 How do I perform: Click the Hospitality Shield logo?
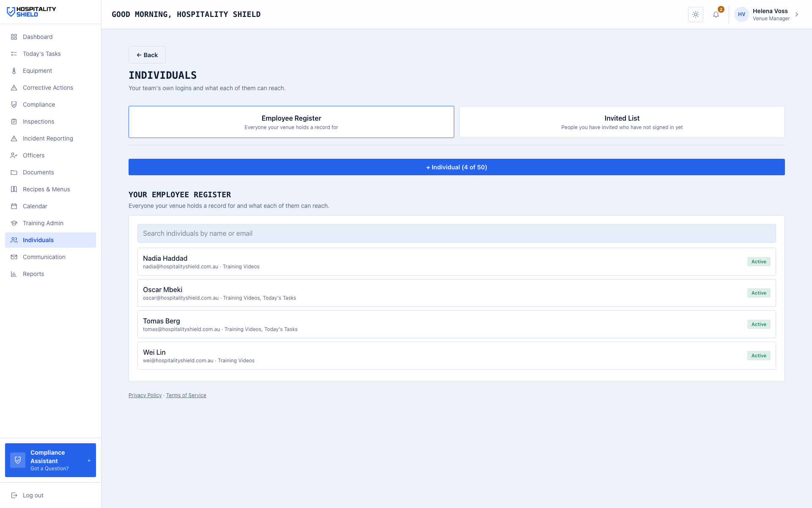point(31,12)
